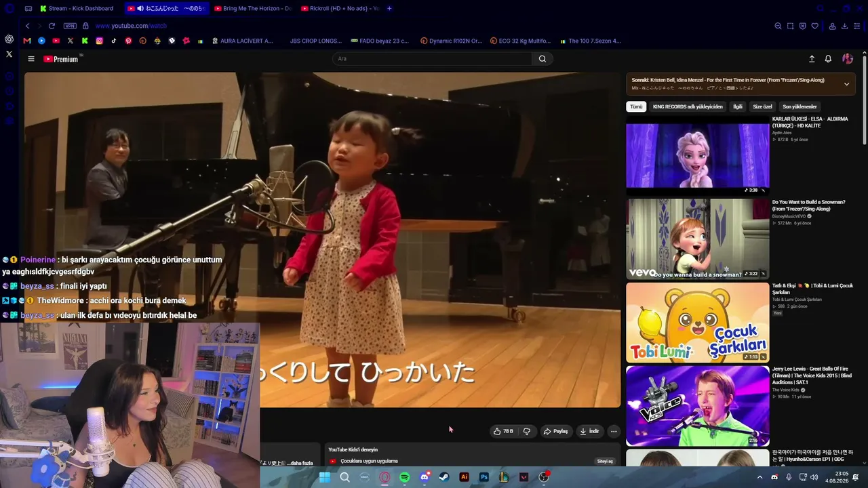Viewport: 868px width, 488px height.
Task: Open 'The 100 7.Sezon 4...' bookmark
Action: tap(591, 41)
